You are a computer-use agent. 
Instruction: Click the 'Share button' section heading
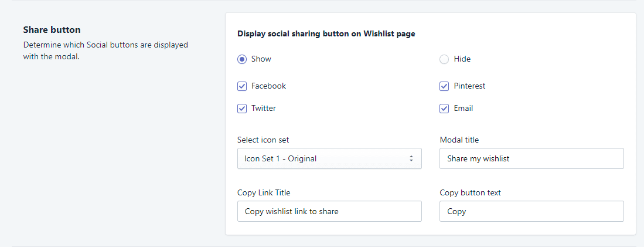[x=52, y=29]
